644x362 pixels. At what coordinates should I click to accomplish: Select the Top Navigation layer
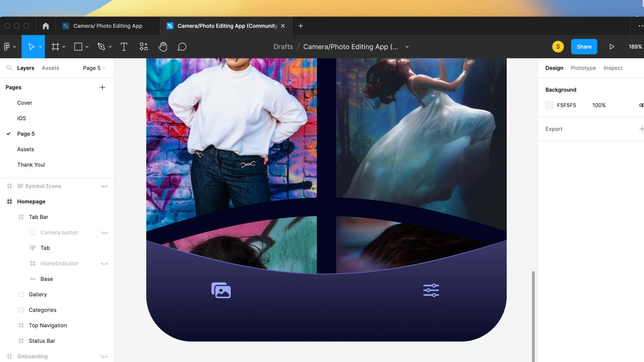(48, 325)
